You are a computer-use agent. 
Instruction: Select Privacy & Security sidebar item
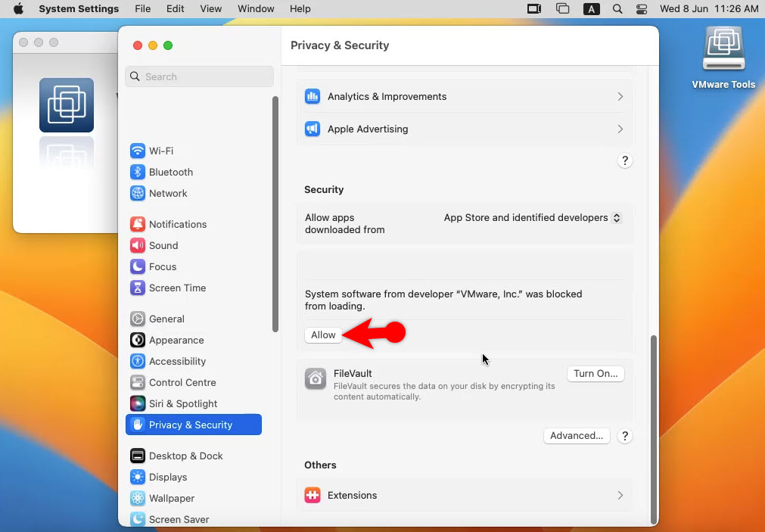(x=193, y=425)
